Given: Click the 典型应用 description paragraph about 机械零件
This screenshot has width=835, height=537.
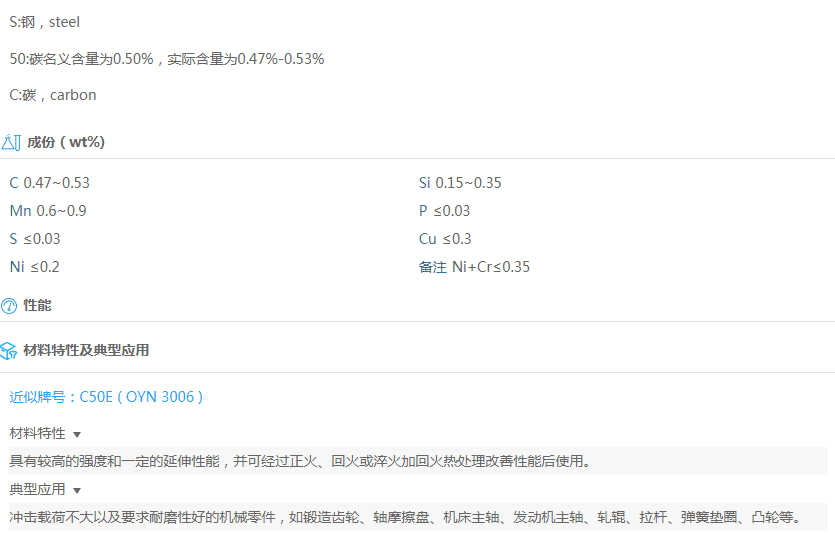Looking at the screenshot, I should [x=405, y=517].
